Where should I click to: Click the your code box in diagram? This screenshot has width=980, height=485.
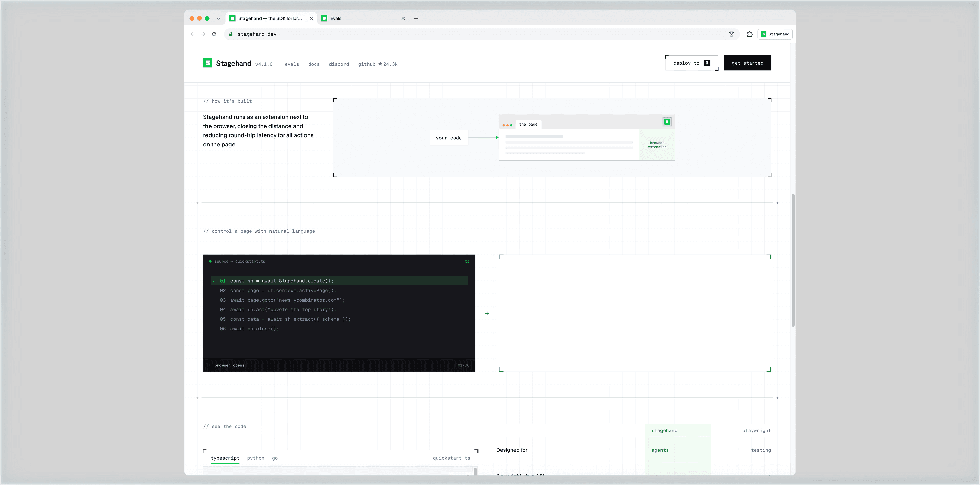[x=449, y=138]
